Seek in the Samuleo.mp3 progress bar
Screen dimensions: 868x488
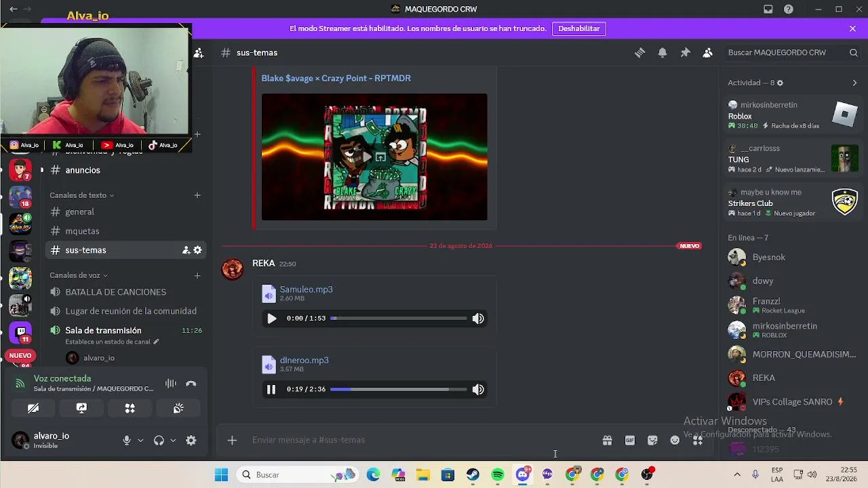399,319
